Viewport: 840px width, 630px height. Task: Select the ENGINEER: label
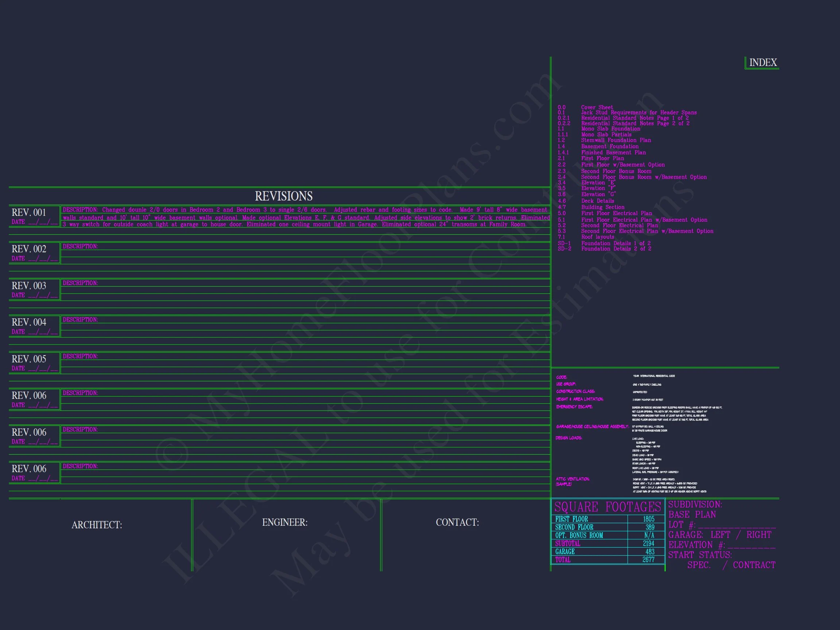285,522
